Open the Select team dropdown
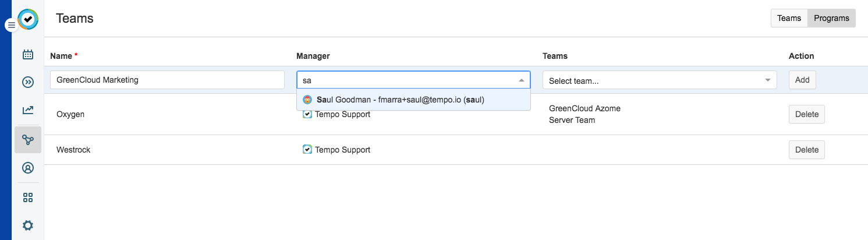The height and width of the screenshot is (240, 868). pyautogui.click(x=660, y=80)
